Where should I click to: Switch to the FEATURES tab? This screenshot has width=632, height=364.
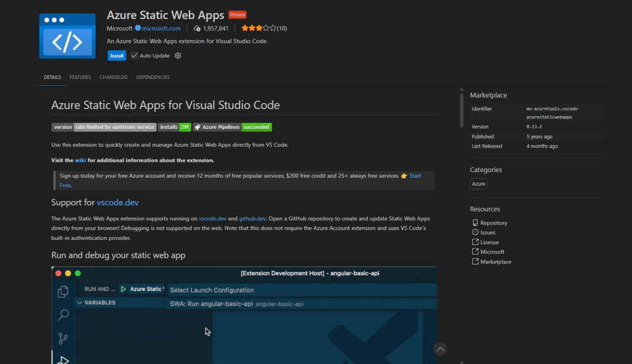80,77
